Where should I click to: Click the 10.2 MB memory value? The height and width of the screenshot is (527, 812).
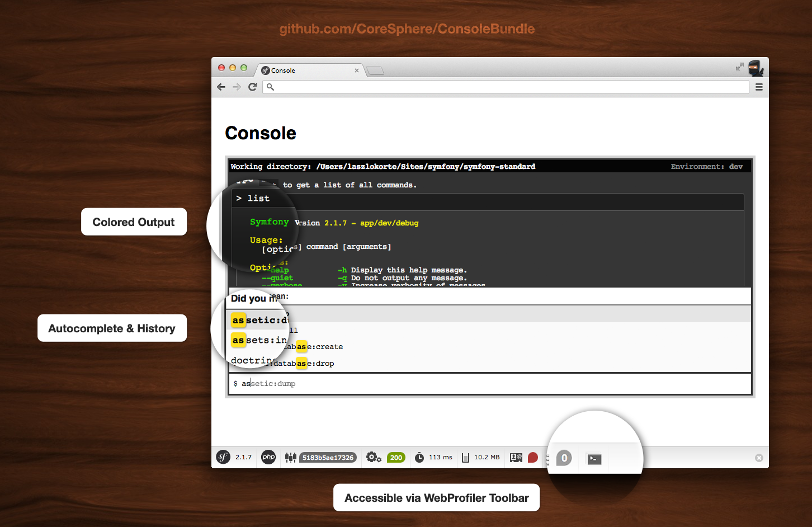(x=487, y=457)
